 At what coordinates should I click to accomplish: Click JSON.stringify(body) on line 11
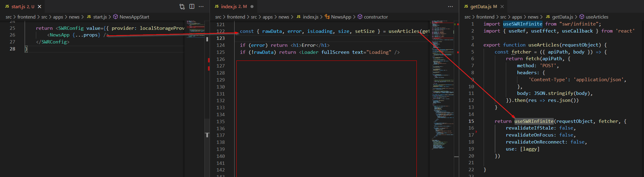pyautogui.click(x=562, y=93)
